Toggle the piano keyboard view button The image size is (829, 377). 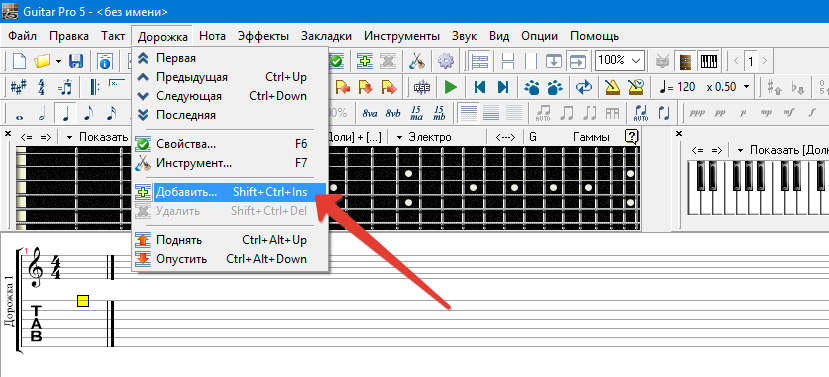(x=709, y=61)
